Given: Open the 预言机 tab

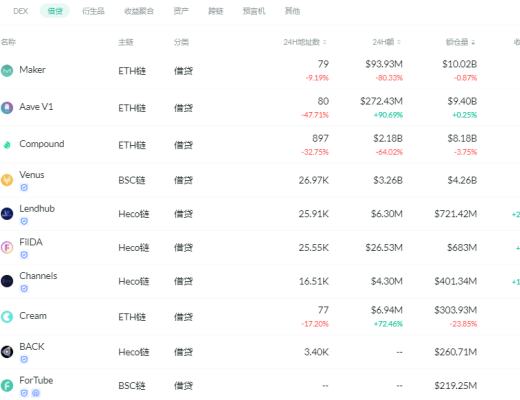Looking at the screenshot, I should tap(254, 11).
